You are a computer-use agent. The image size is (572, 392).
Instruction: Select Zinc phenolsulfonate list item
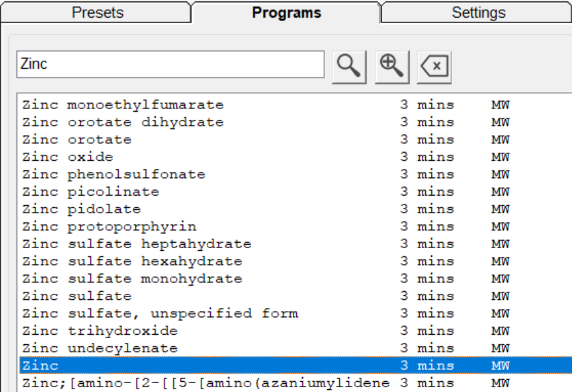pyautogui.click(x=114, y=175)
